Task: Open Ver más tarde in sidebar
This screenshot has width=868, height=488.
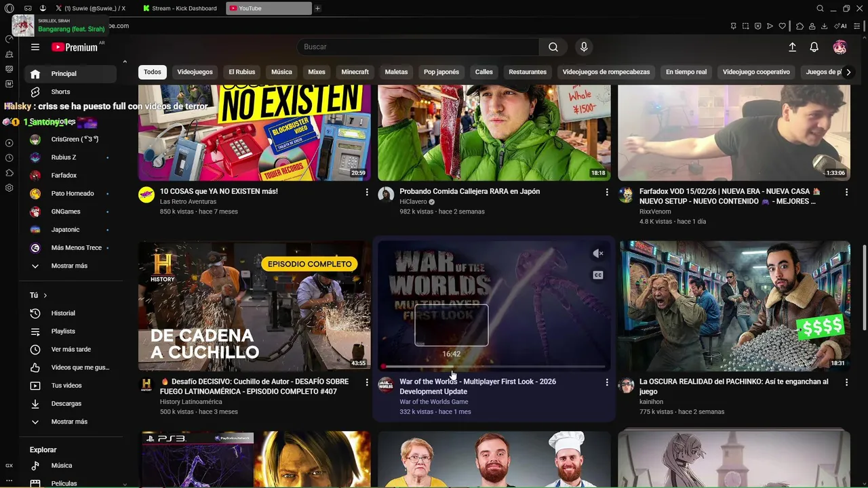Action: click(71, 349)
